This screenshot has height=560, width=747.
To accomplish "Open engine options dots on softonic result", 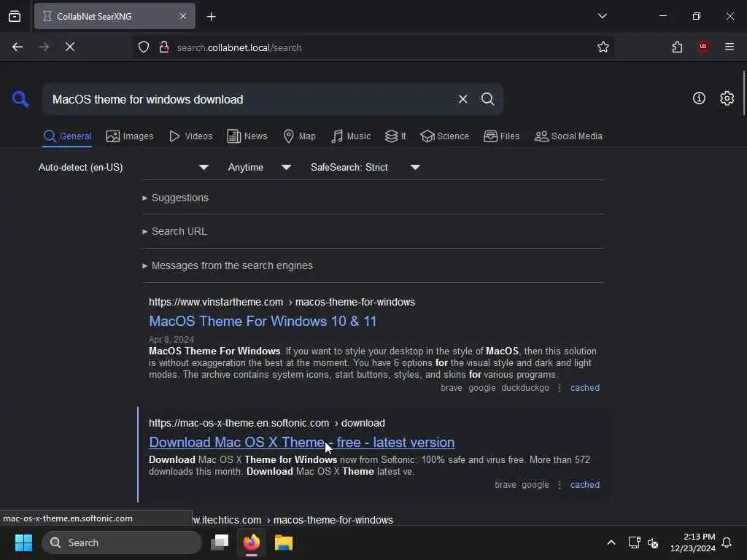I will tap(560, 485).
